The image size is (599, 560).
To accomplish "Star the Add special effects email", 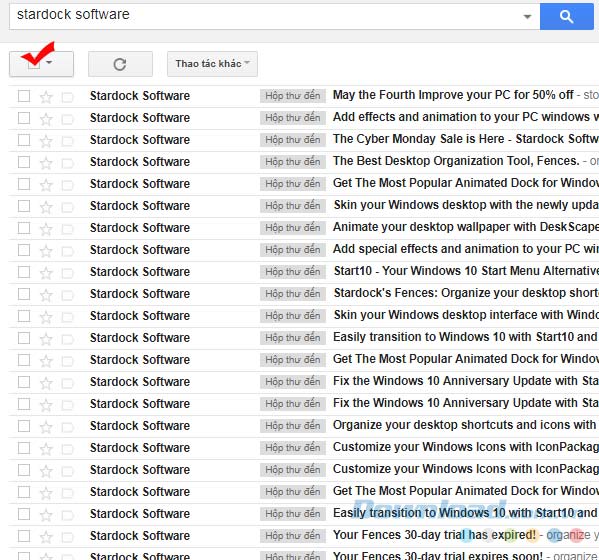I will (46, 251).
